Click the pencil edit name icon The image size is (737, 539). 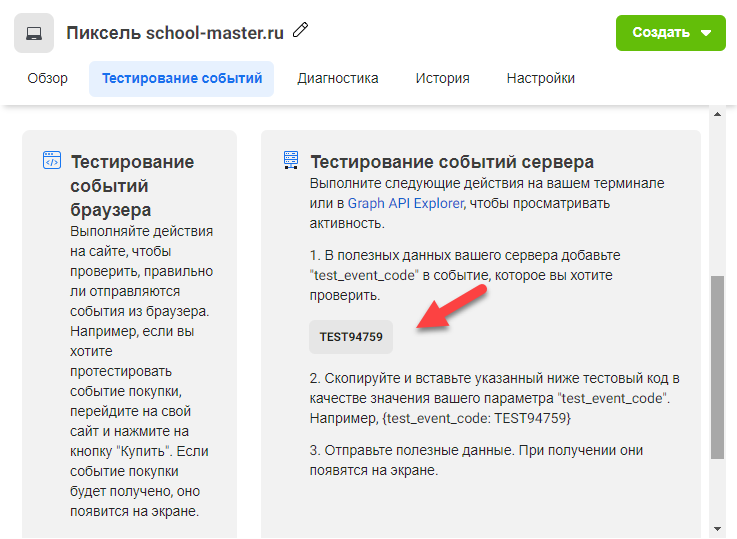pyautogui.click(x=300, y=30)
